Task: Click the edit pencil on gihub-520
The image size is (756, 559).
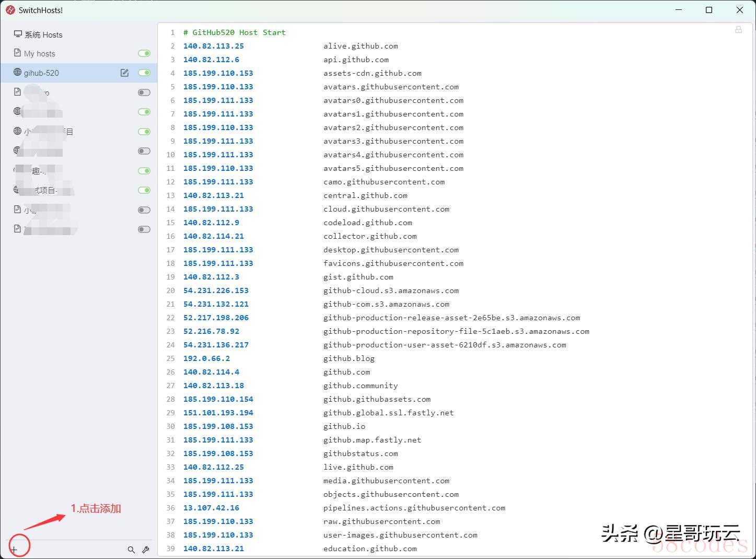Action: coord(124,73)
